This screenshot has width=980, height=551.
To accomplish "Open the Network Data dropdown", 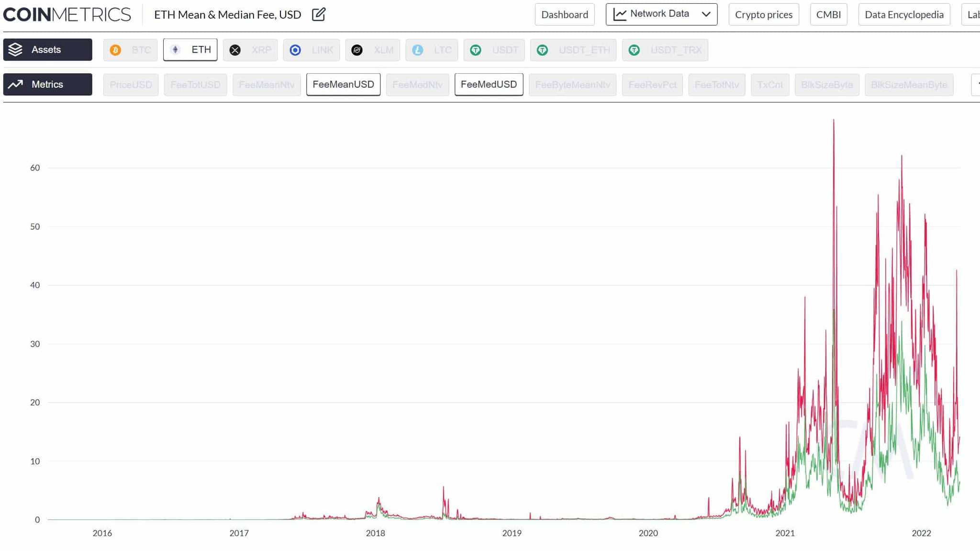I will tap(706, 14).
